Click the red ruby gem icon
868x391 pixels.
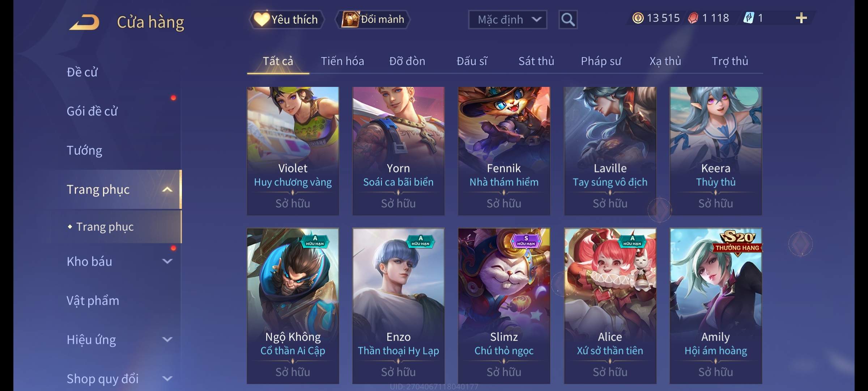[693, 18]
